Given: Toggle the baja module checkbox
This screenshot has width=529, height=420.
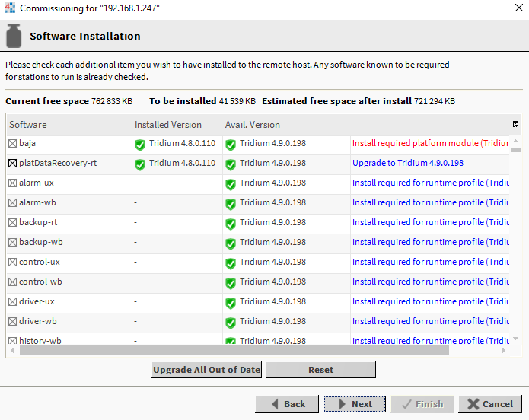Looking at the screenshot, I should click(x=12, y=144).
